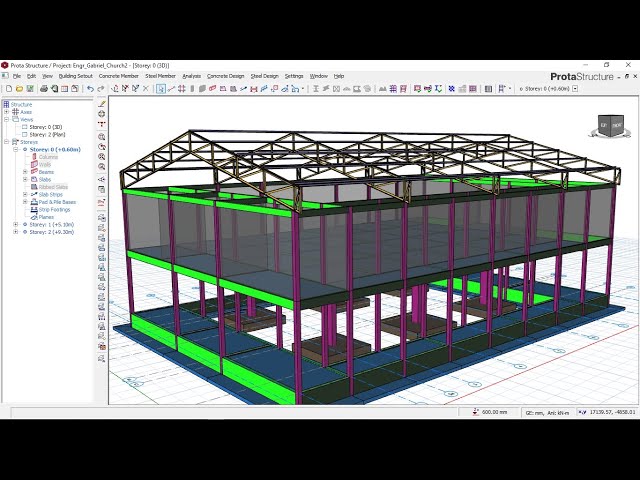
Task: Undo the last action
Action: point(91,89)
